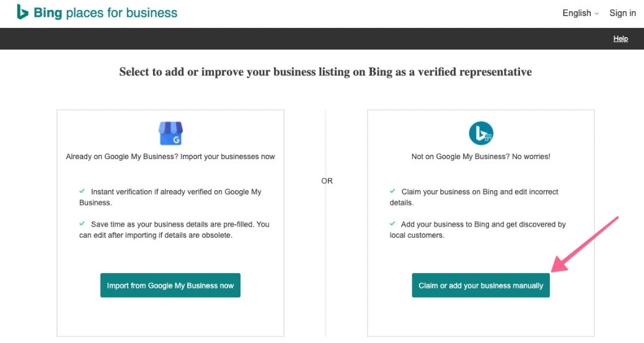
Task: Click the round Bing Places icon
Action: point(481,133)
